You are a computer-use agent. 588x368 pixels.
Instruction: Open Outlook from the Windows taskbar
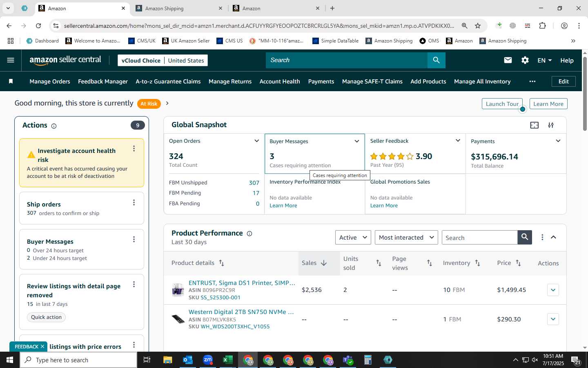click(188, 360)
